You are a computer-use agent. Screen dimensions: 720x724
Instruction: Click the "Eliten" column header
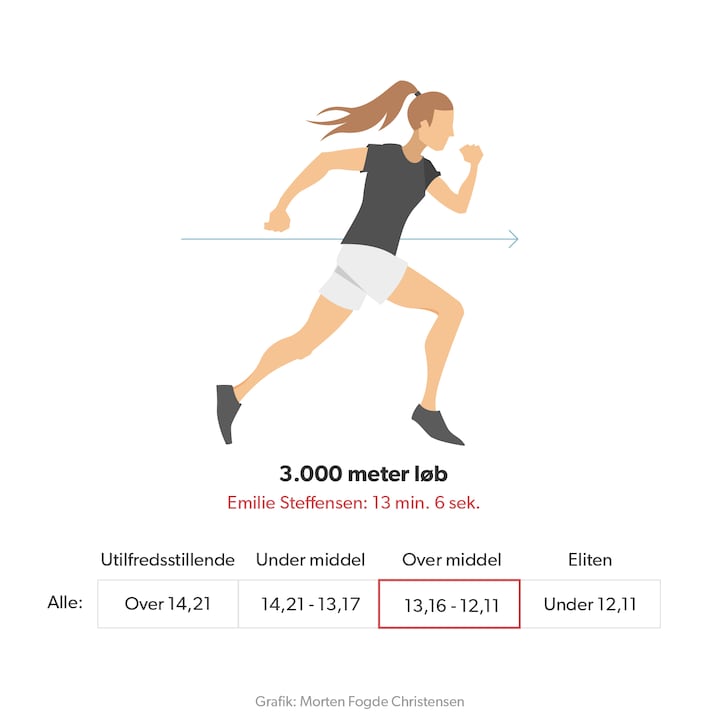(591, 560)
